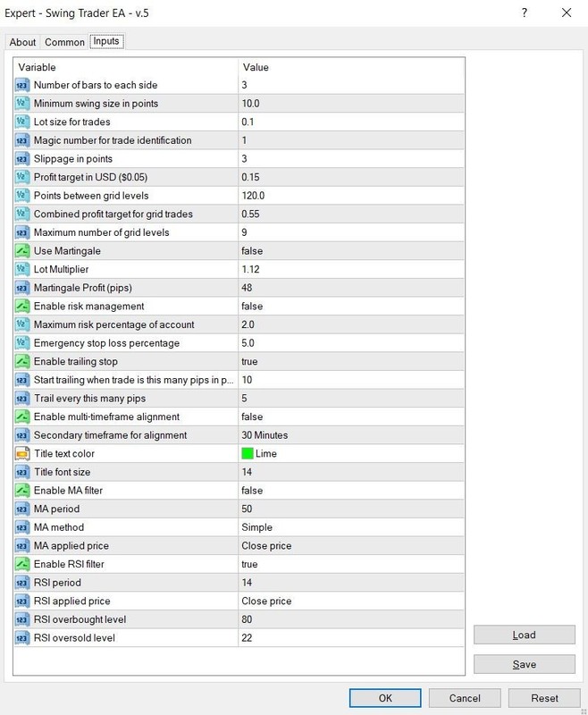Click the boolean icon beside Enable RSI filter
The image size is (588, 715).
pos(21,564)
